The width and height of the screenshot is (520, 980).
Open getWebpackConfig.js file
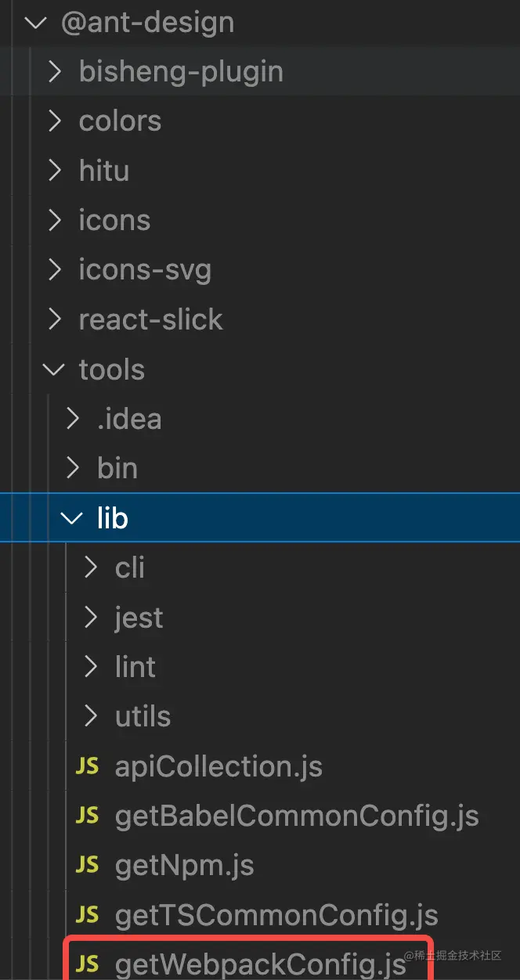[260, 964]
